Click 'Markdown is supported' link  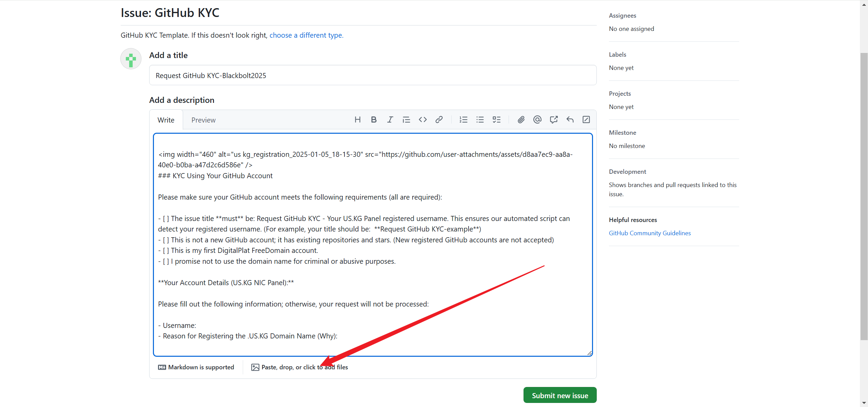(196, 367)
